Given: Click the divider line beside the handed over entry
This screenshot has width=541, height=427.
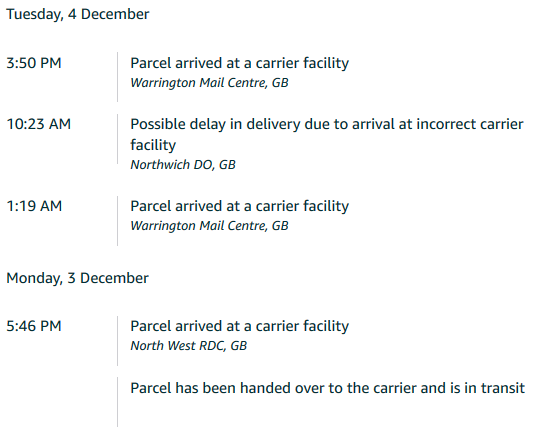Looking at the screenshot, I should click(x=117, y=402).
